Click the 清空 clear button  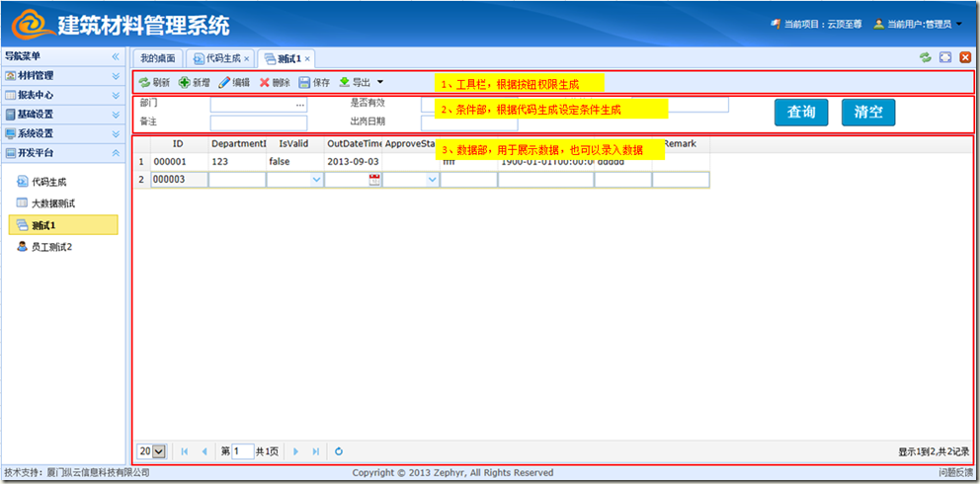click(x=868, y=113)
